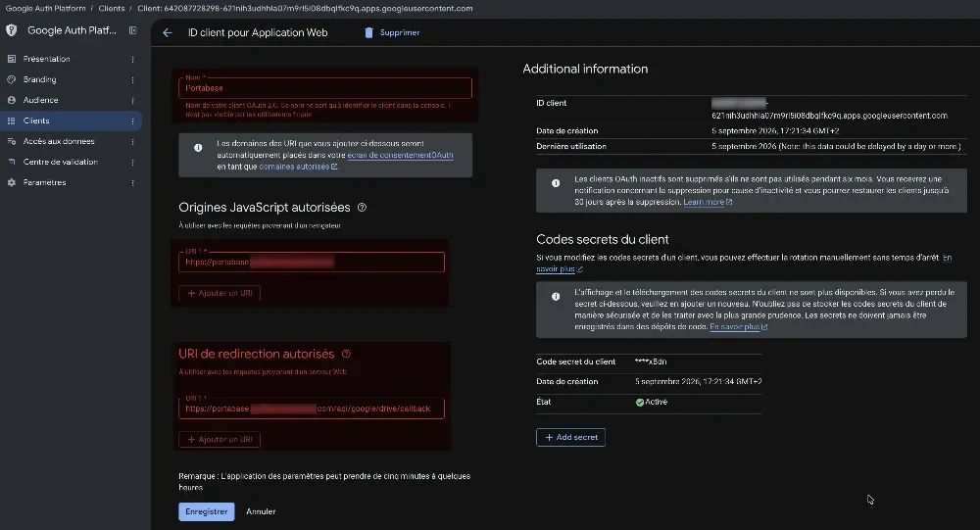980x530 pixels.
Task: Click info icon in secret codes notice
Action: coord(556,297)
